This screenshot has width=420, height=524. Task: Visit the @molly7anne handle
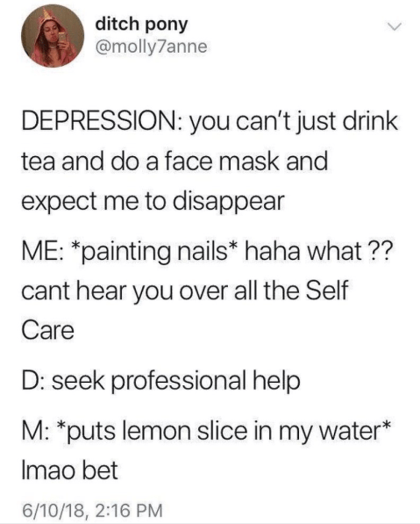[x=151, y=47]
